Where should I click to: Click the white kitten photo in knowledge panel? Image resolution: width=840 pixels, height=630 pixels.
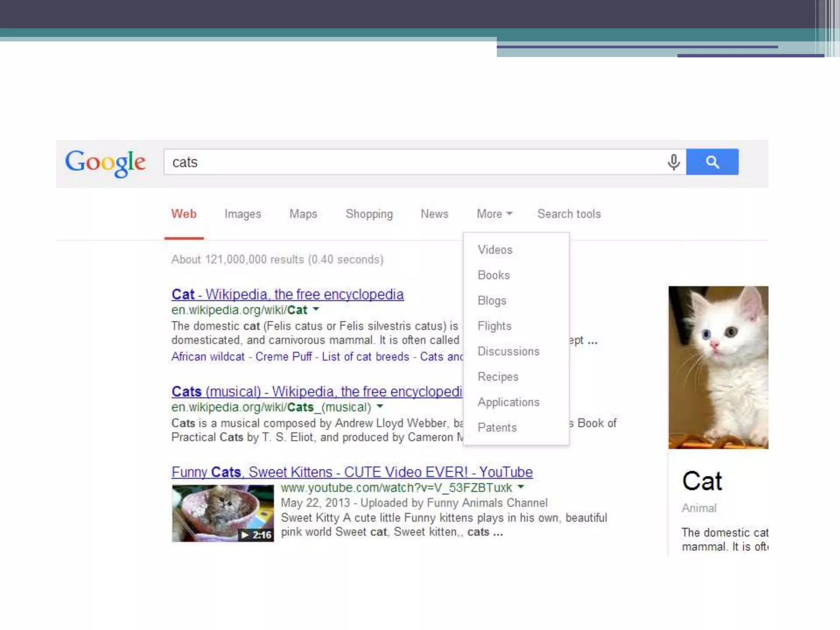pos(718,367)
